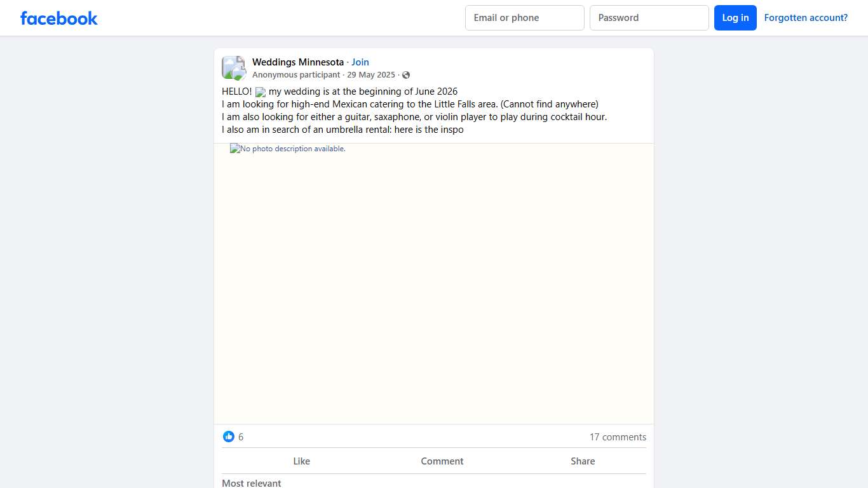
Task: Click the Anonymous participant label
Action: 296,75
